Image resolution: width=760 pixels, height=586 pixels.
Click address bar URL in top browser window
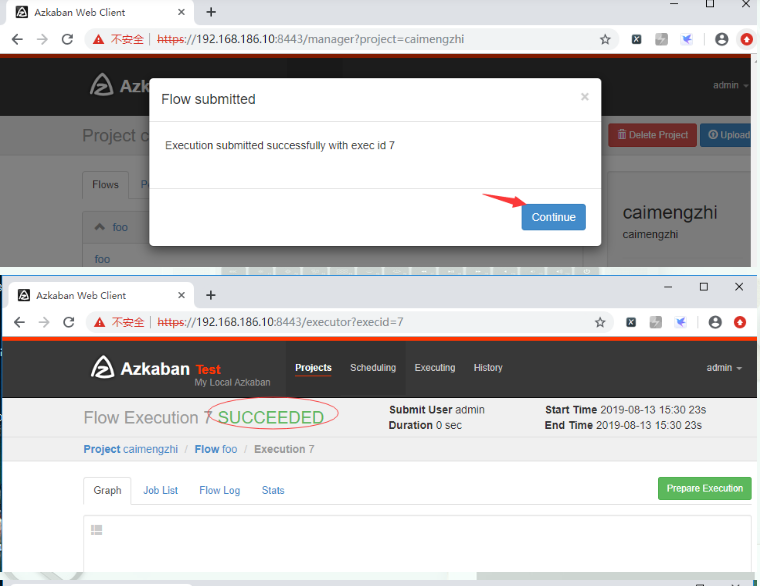pos(310,39)
